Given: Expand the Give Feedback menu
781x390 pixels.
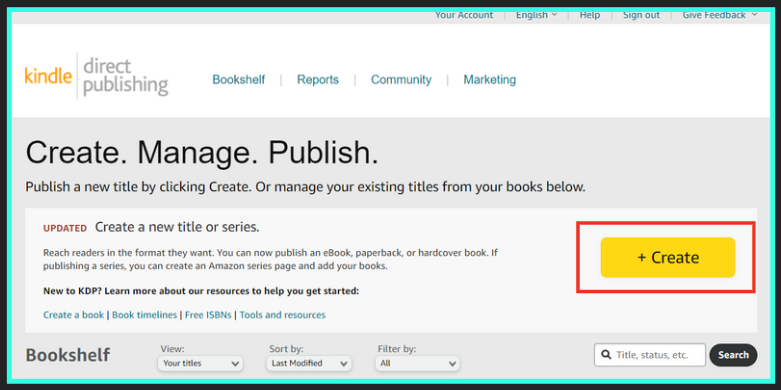Looking at the screenshot, I should (720, 15).
